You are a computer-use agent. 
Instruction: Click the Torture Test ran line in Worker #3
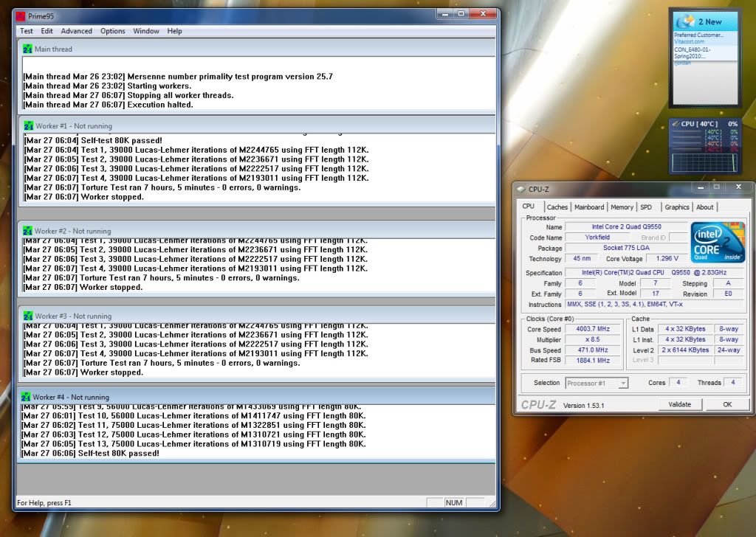coord(162,363)
